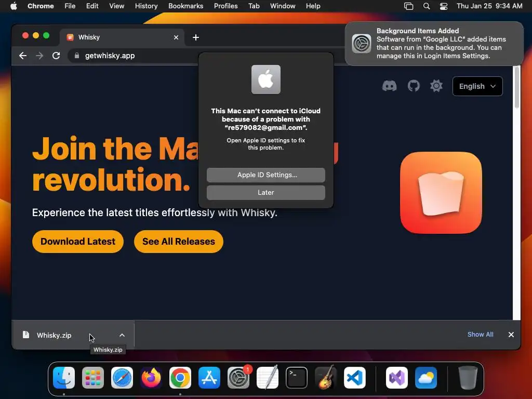This screenshot has height=399, width=532.
Task: Open GarageBand from the Dock
Action: pyautogui.click(x=326, y=378)
